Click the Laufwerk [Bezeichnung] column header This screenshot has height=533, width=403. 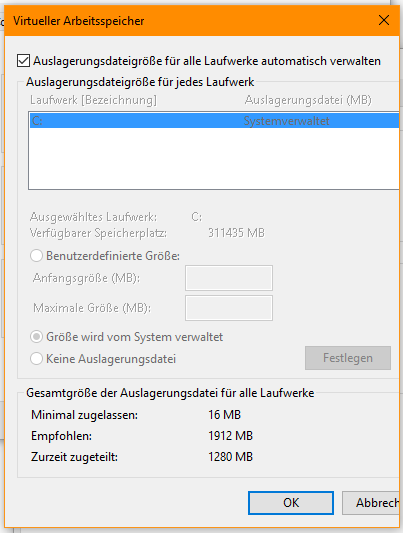pyautogui.click(x=93, y=100)
